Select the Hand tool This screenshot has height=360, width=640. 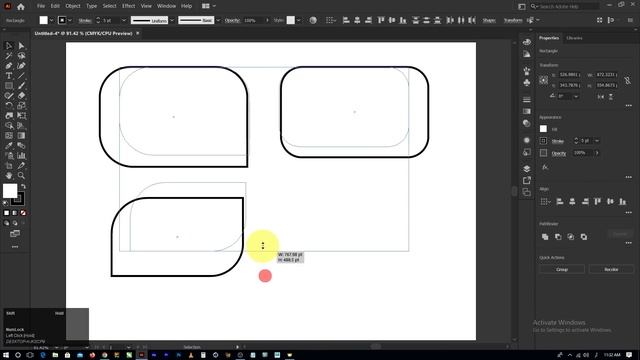click(x=9, y=176)
